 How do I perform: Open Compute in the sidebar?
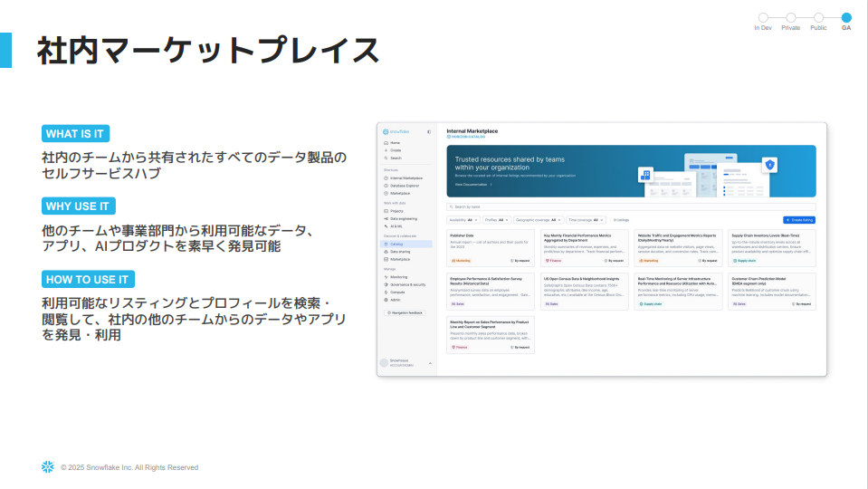(x=394, y=292)
